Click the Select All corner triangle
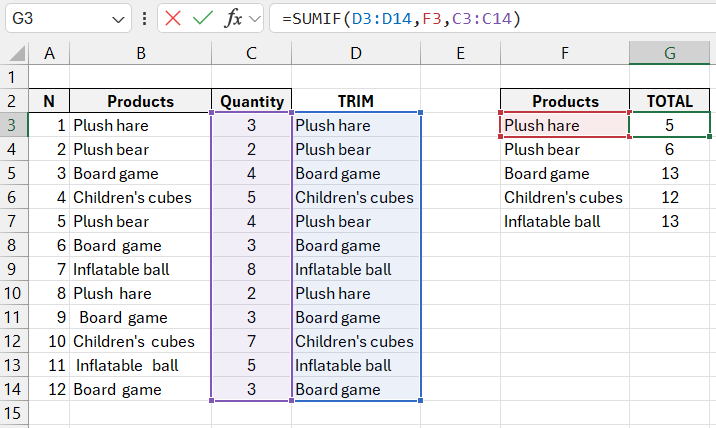 pos(14,53)
